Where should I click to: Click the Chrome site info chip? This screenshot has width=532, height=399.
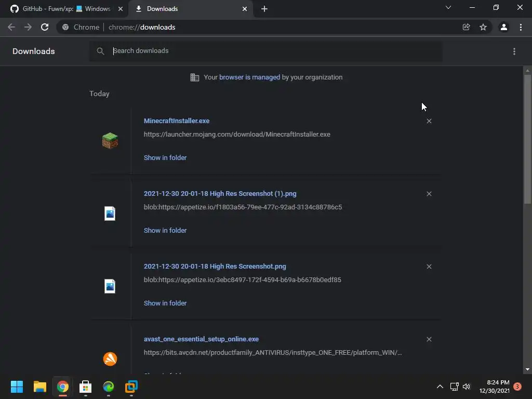pyautogui.click(x=82, y=27)
